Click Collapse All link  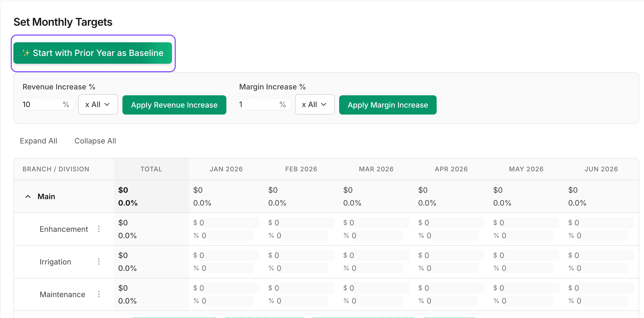[x=95, y=141]
